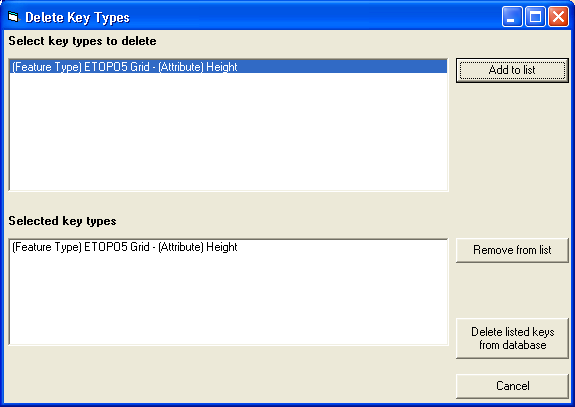Click the 'Selected key types' heading
The height and width of the screenshot is (407, 575).
[x=62, y=221]
